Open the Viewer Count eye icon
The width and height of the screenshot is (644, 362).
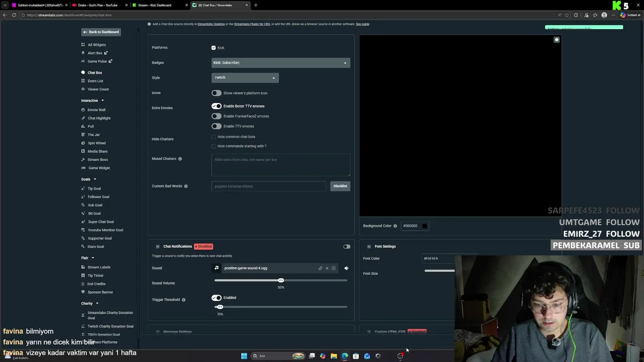(x=83, y=89)
